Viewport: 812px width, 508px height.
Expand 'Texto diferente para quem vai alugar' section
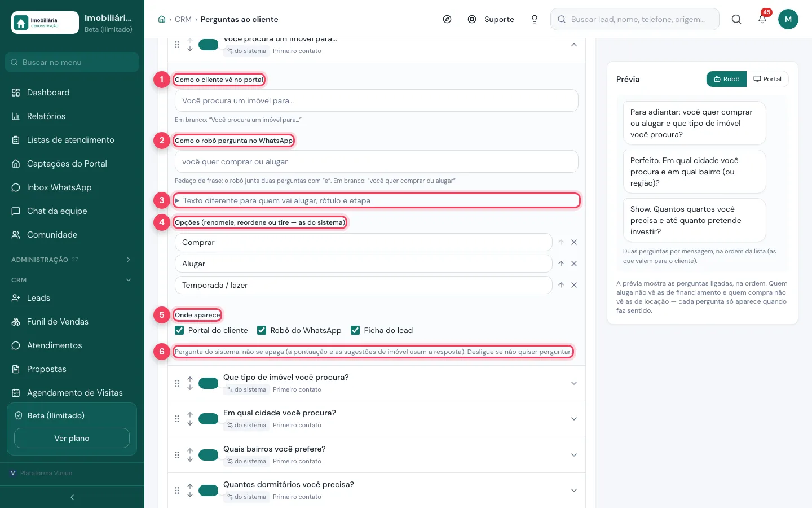377,200
